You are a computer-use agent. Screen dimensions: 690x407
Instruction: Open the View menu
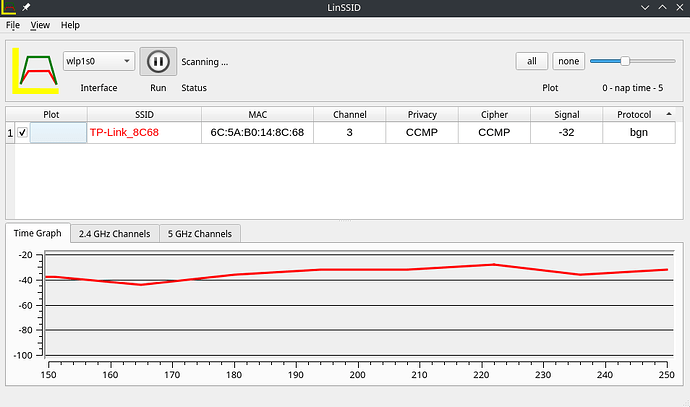40,24
